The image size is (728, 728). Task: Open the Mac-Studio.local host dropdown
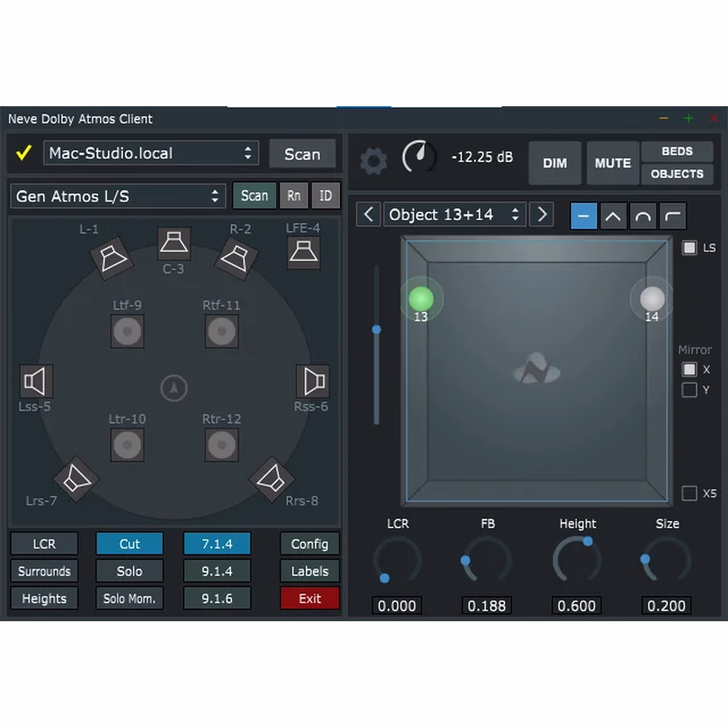click(151, 153)
